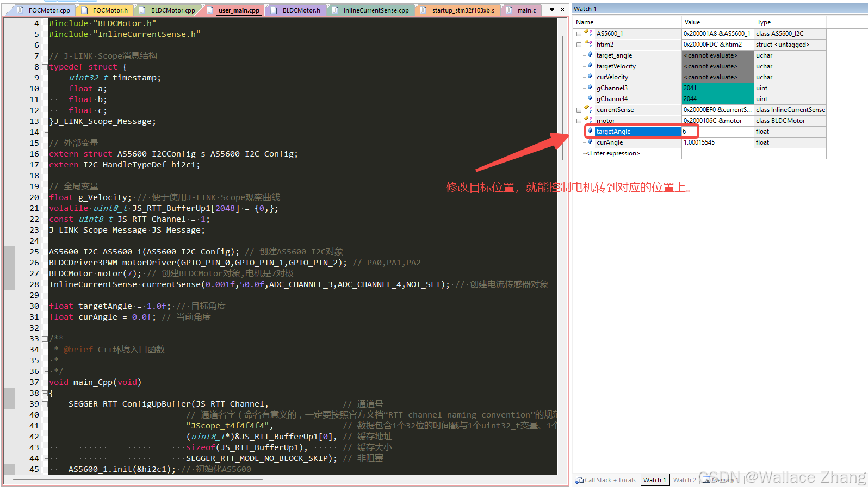Collapse the typedef struct fold on line 8
The width and height of the screenshot is (868, 492).
(x=45, y=67)
